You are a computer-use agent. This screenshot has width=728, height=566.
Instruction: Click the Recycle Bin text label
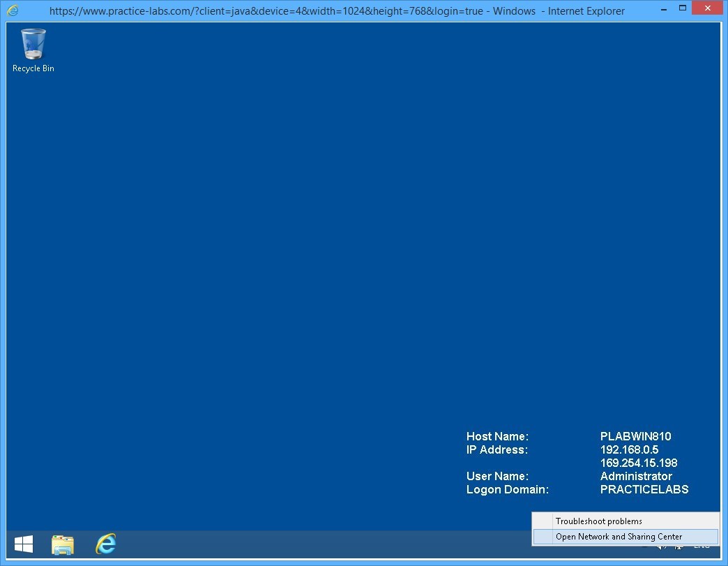33,68
